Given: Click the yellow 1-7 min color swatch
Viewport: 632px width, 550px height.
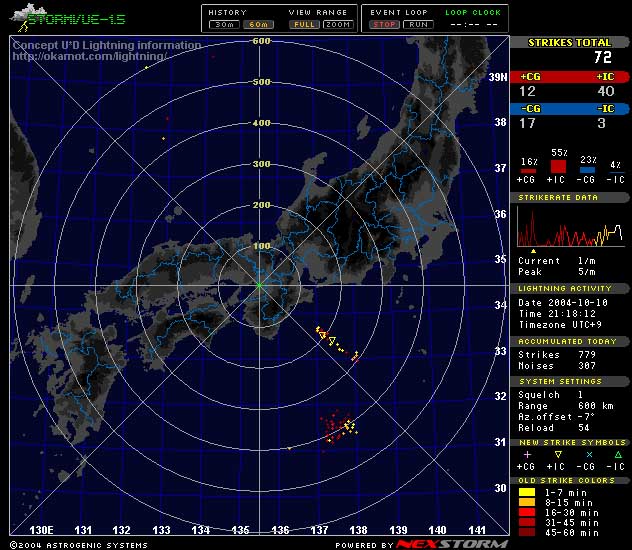Looking at the screenshot, I should tap(527, 492).
